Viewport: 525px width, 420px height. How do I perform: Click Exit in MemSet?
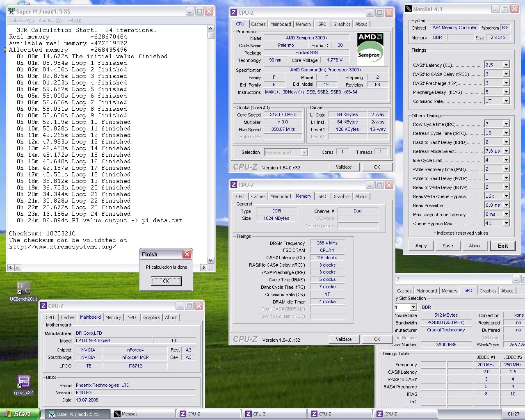(x=503, y=246)
